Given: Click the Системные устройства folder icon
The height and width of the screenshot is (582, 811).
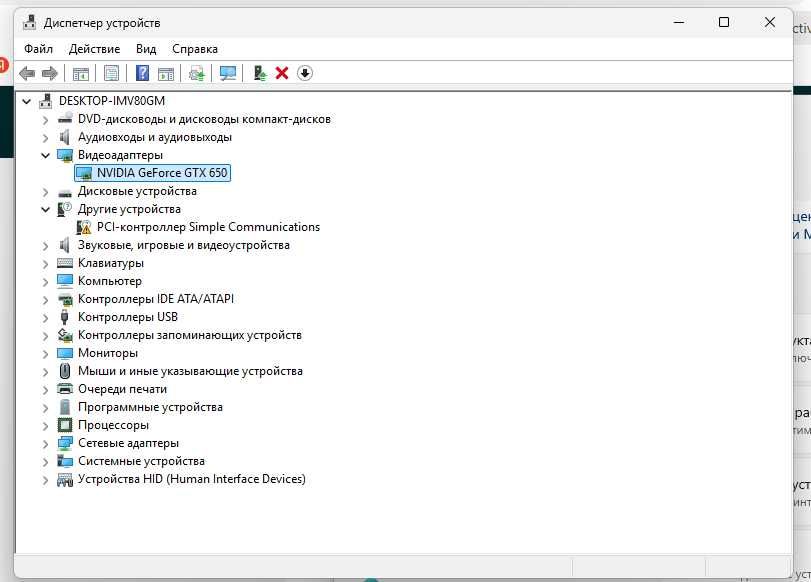Looking at the screenshot, I should pos(65,461).
